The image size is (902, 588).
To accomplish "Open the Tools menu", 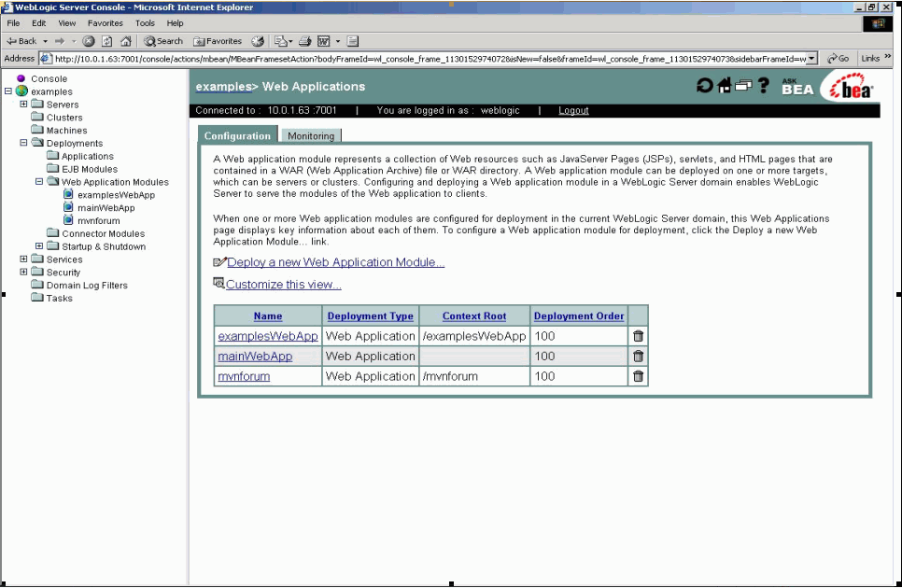I will [x=144, y=23].
